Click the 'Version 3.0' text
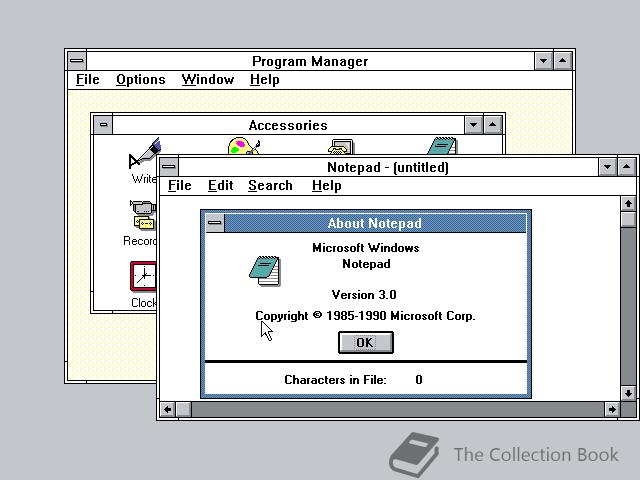The image size is (640, 480). click(364, 295)
